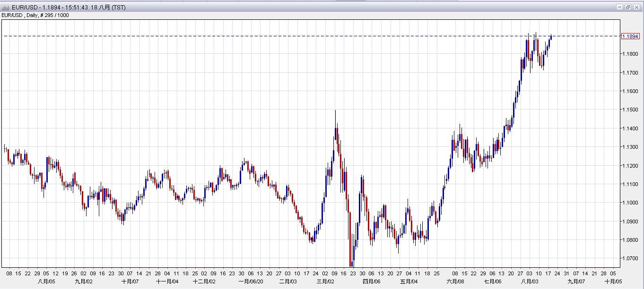The image size is (644, 289).
Task: Click the 1.1300 price axis label
Action: [x=630, y=147]
